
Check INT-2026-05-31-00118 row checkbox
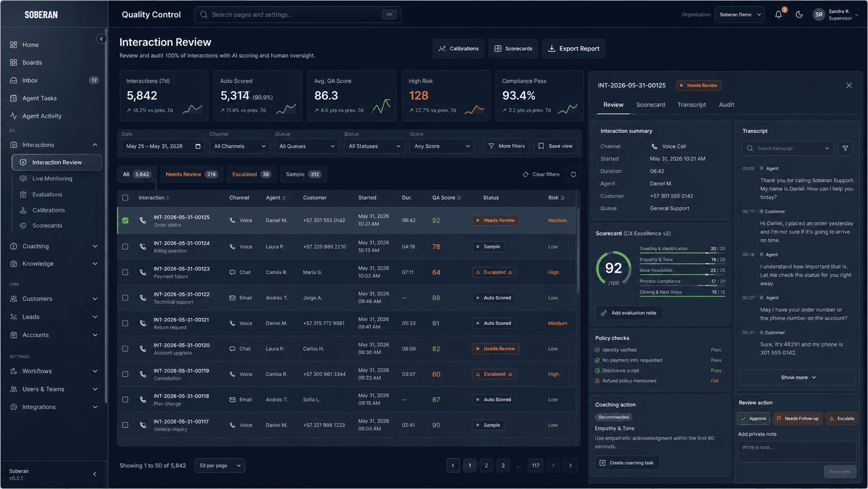coord(125,400)
